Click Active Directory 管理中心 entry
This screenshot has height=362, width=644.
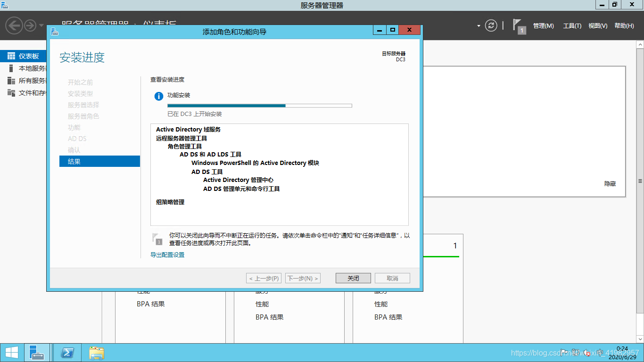pyautogui.click(x=239, y=180)
